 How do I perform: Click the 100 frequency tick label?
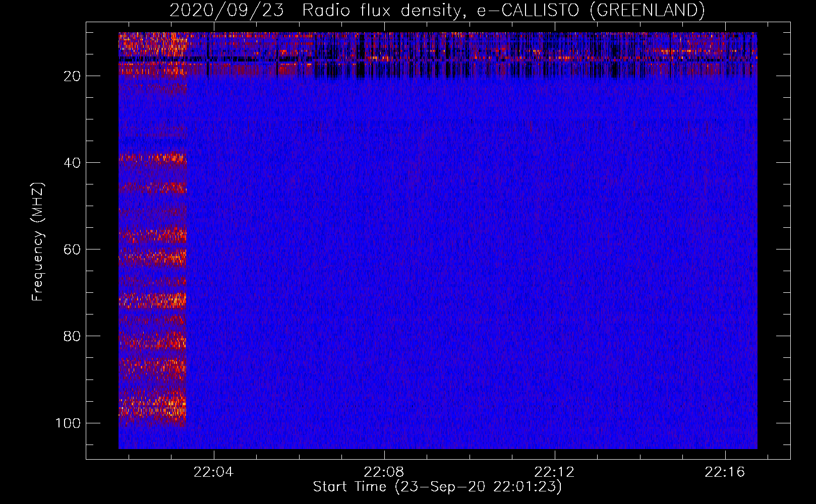click(68, 423)
